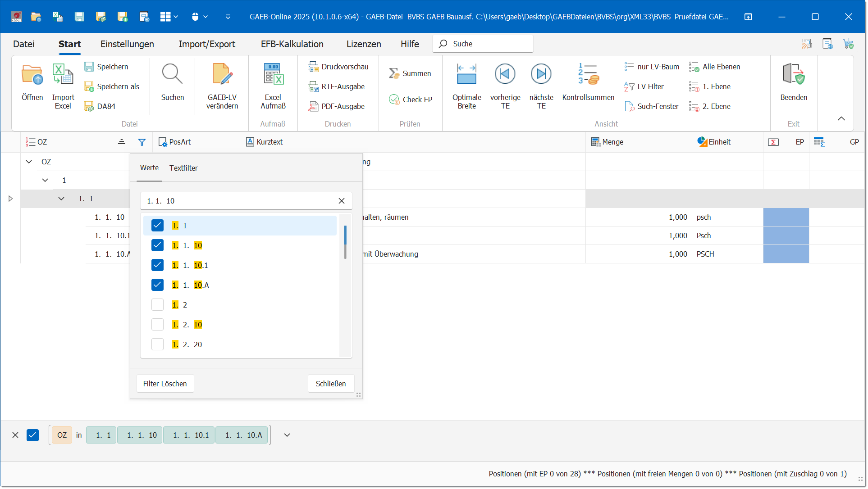Click the Filter Löschen button
Image resolution: width=868 pixels, height=489 pixels.
(165, 384)
